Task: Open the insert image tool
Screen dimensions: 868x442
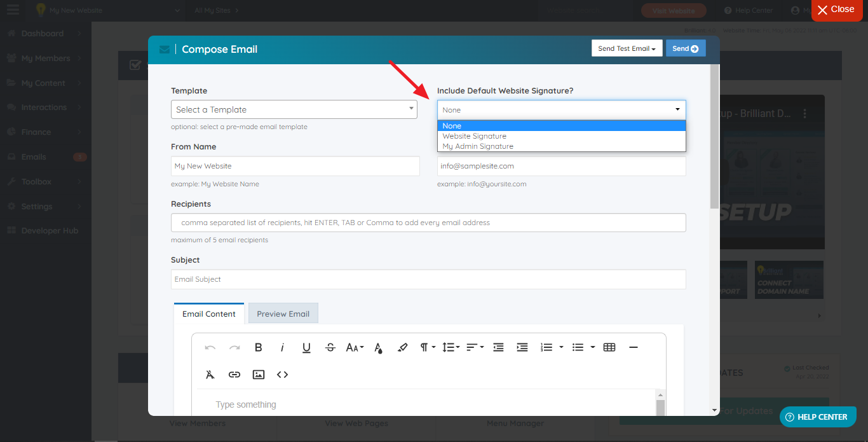Action: coord(258,375)
